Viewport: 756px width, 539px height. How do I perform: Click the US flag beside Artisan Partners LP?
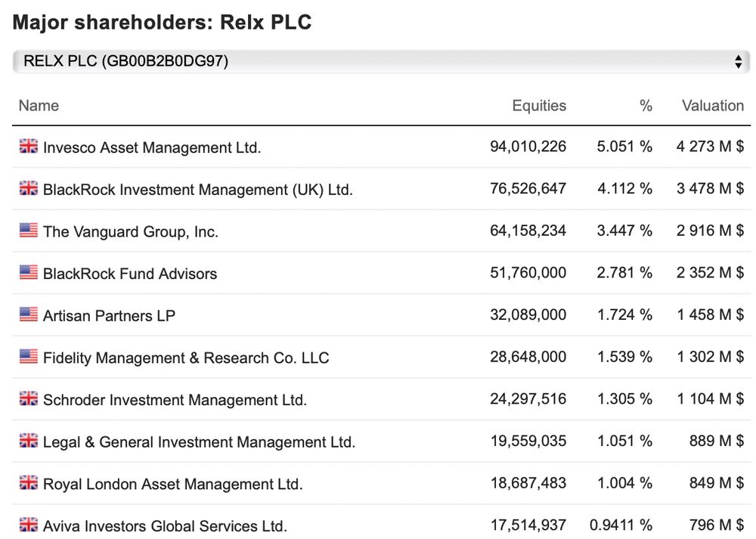(29, 314)
